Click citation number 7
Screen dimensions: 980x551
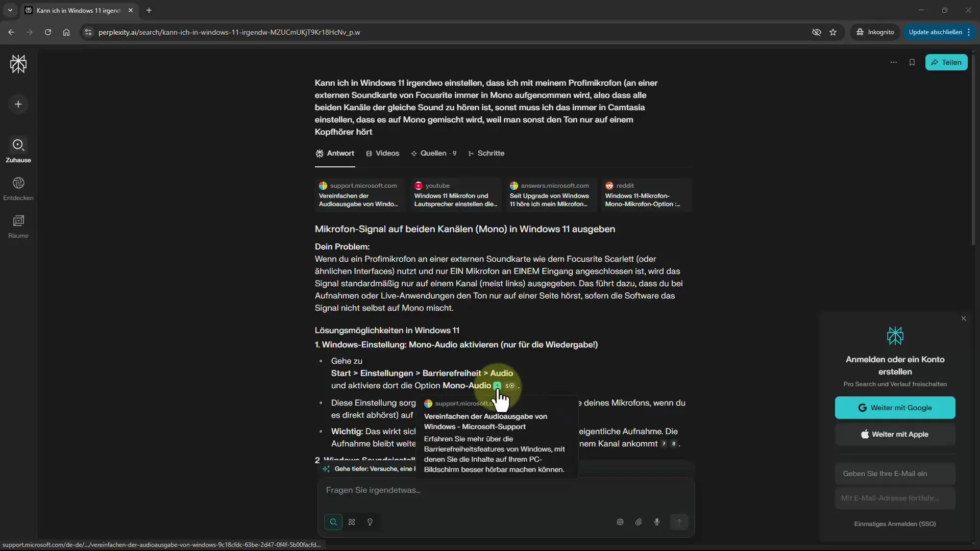point(664,444)
